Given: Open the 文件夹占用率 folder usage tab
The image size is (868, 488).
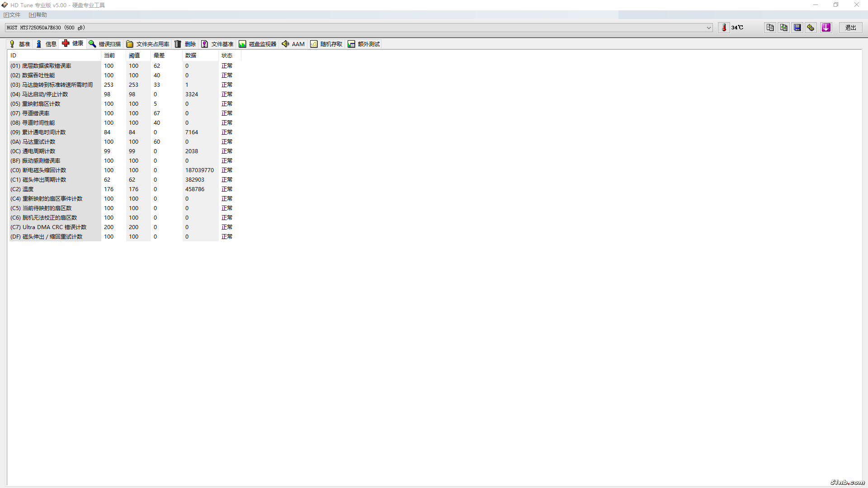Looking at the screenshot, I should pos(147,44).
